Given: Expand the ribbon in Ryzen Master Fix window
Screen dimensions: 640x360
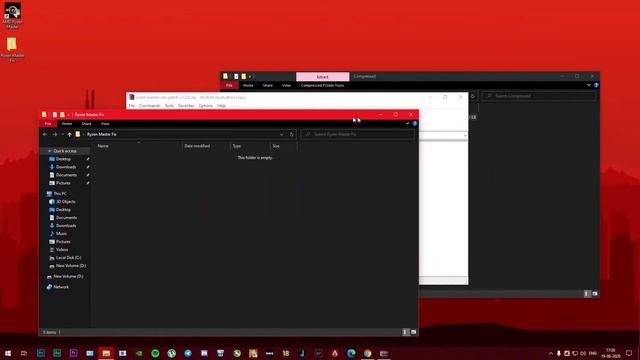Looking at the screenshot, I should coord(407,124).
